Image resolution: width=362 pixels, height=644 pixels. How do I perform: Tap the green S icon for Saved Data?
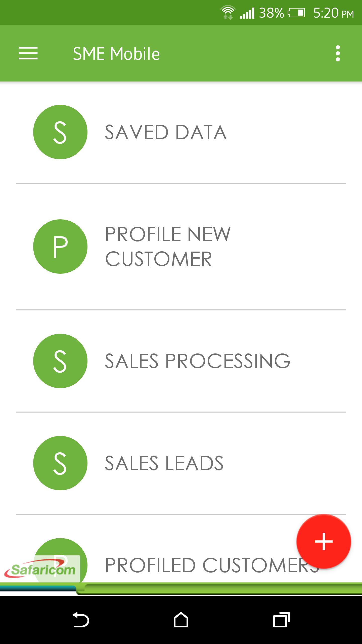[x=60, y=132]
